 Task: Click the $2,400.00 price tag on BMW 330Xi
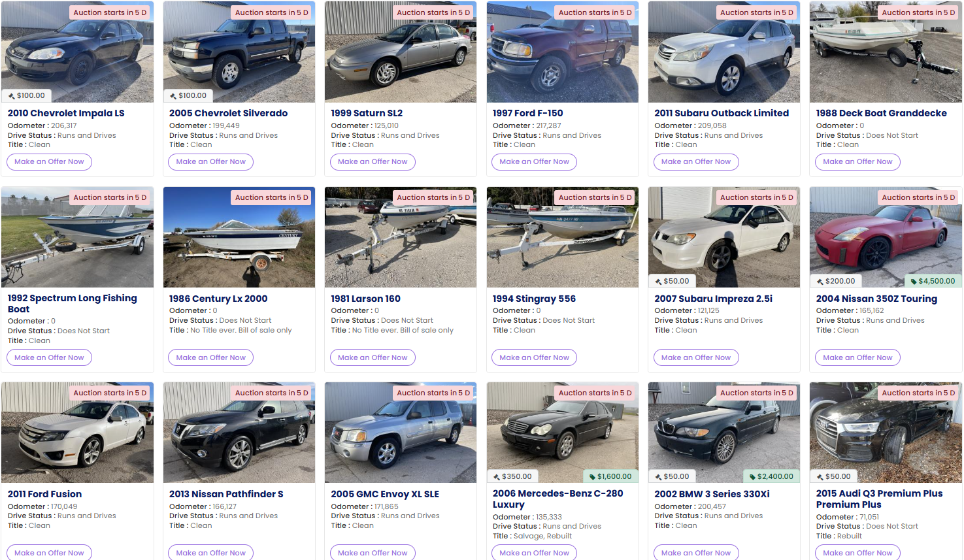coord(772,476)
